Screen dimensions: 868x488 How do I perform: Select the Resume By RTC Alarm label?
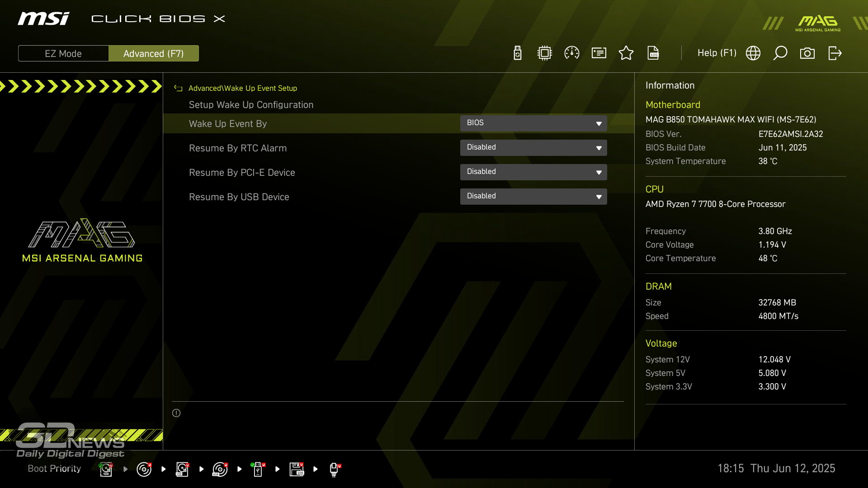[238, 148]
